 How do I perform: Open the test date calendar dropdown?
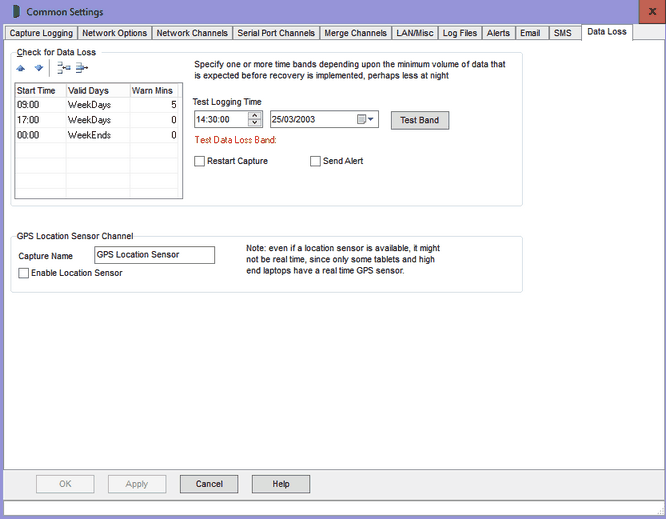click(370, 120)
